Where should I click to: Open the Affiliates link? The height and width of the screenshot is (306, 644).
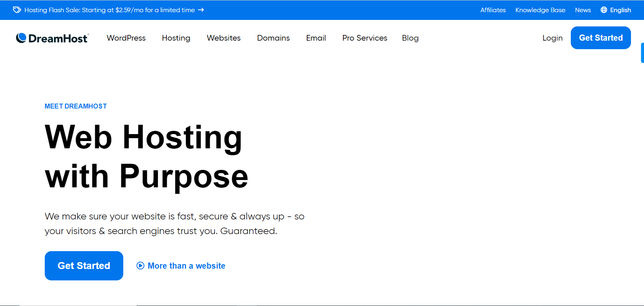click(x=493, y=10)
